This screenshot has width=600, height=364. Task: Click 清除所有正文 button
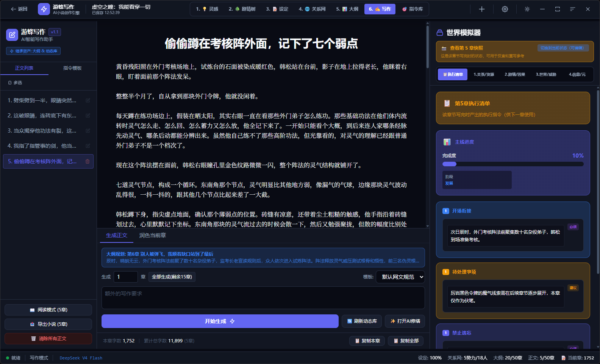click(x=48, y=339)
